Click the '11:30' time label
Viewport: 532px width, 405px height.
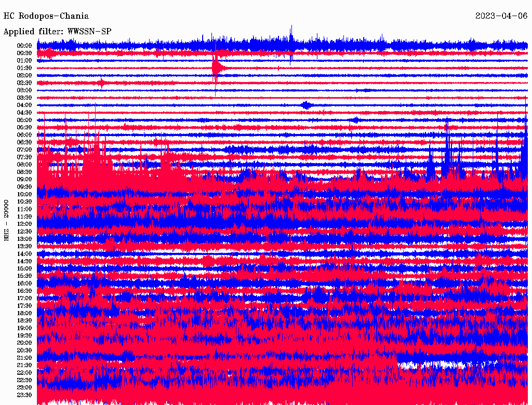[x=24, y=217]
